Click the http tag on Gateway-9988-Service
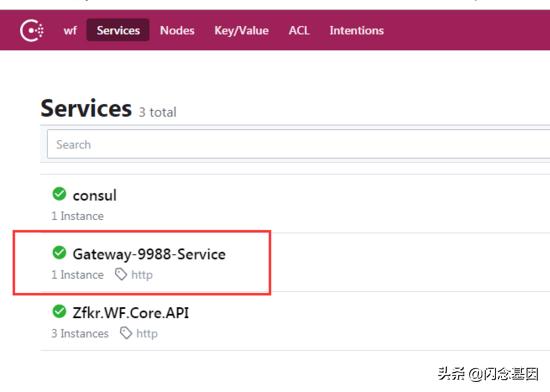Screen dimensions: 550x392 pyautogui.click(x=142, y=275)
